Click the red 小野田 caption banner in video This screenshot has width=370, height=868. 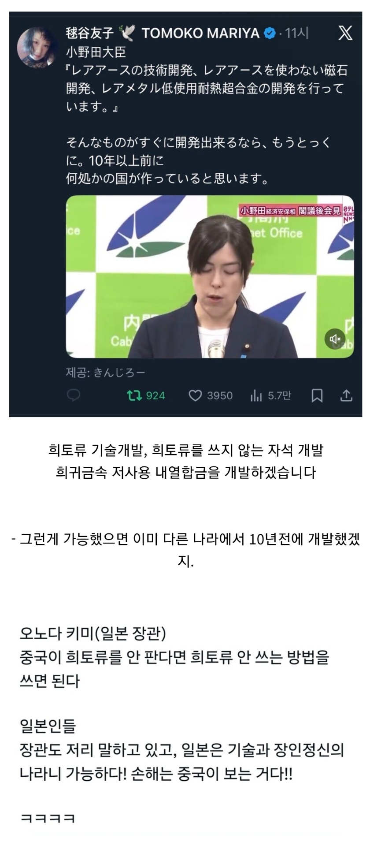290,211
